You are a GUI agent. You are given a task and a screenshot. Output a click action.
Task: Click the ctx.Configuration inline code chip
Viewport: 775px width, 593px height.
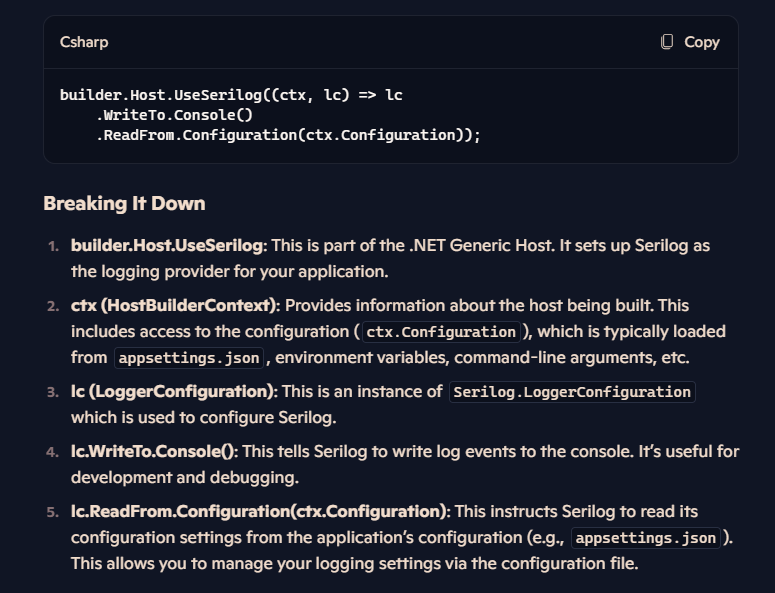coord(441,332)
